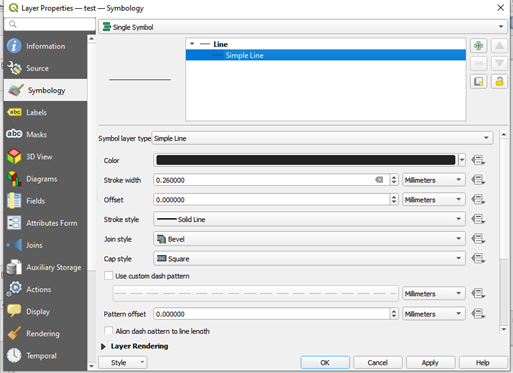Click the remove symbol layer minus button
This screenshot has width=513, height=373.
pos(479,63)
